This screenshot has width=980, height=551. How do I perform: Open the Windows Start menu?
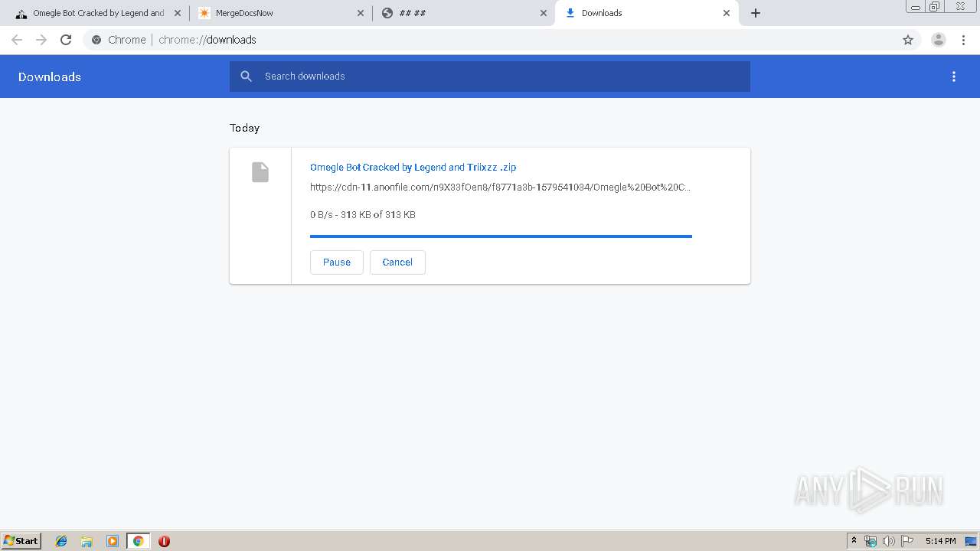(21, 540)
